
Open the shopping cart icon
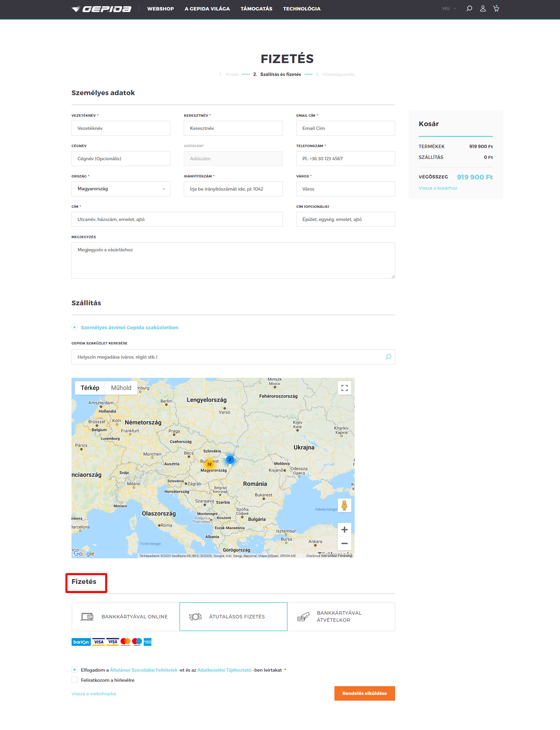[x=496, y=8]
